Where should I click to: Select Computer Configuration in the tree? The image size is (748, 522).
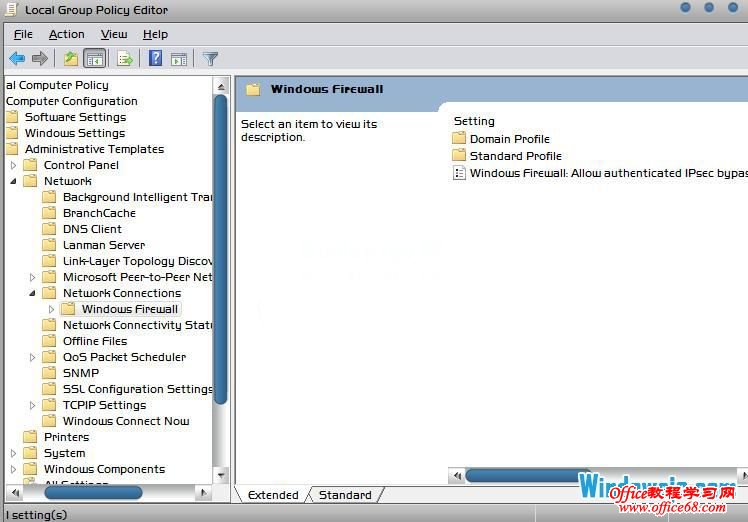72,101
